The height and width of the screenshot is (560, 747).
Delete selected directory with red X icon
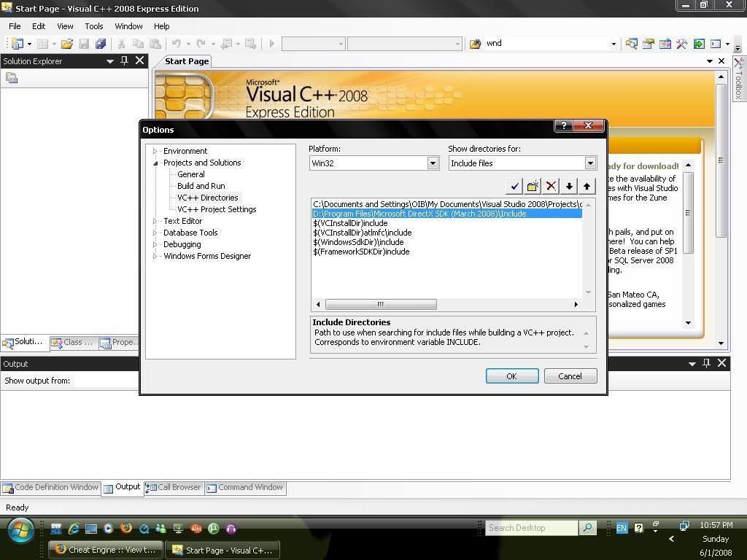pos(551,186)
